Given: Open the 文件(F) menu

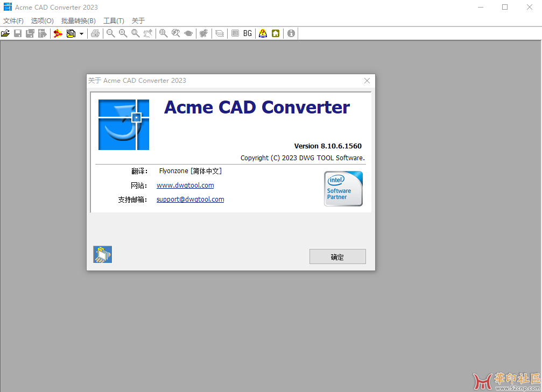Looking at the screenshot, I should (13, 21).
